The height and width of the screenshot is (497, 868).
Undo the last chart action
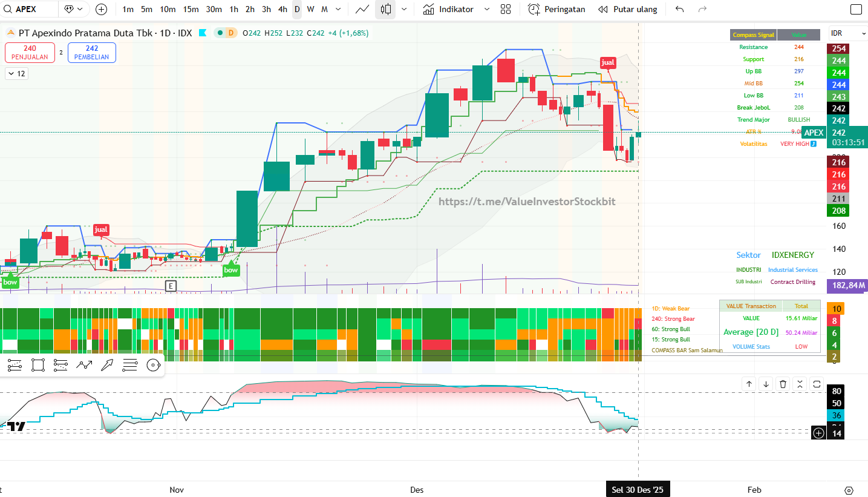(680, 9)
